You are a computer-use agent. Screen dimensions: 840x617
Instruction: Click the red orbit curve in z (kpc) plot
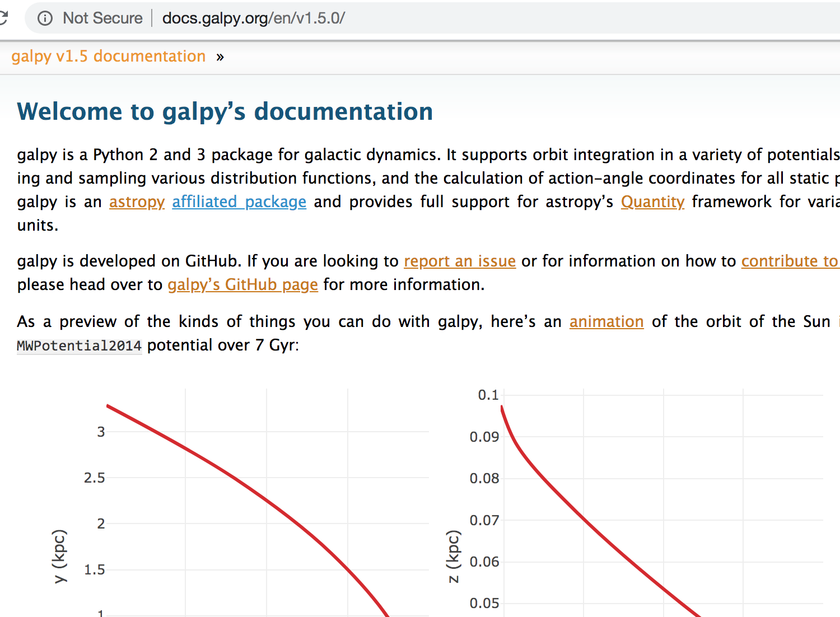pos(584,519)
